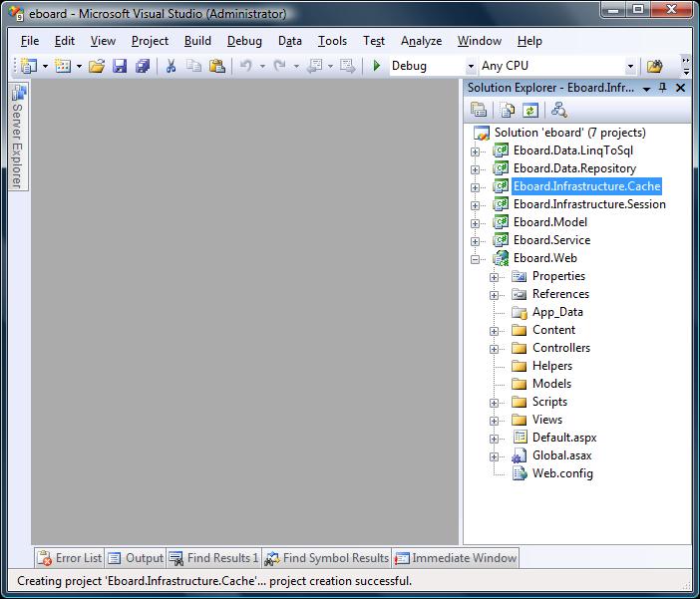Switch to the Find Results 1 tab
The width and height of the screenshot is (700, 599).
click(213, 558)
